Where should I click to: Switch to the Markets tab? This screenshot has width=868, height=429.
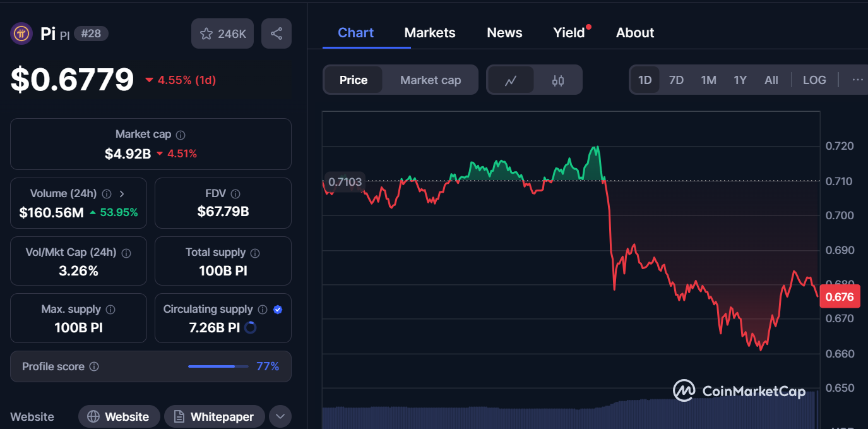tap(430, 33)
